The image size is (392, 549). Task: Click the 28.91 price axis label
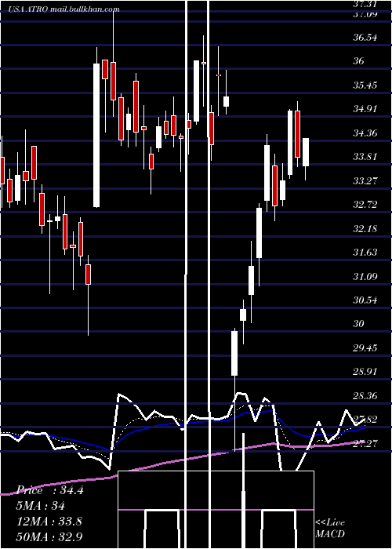(x=365, y=372)
